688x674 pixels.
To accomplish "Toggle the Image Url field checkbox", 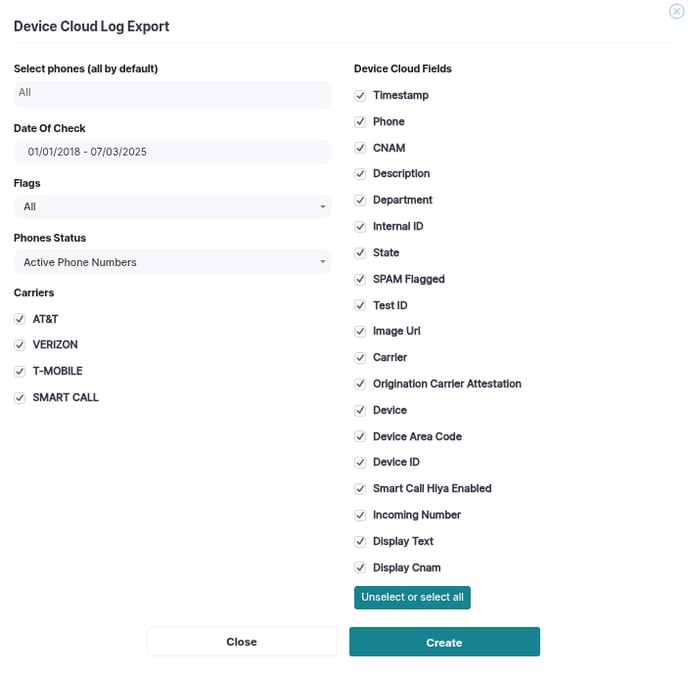I will [360, 331].
